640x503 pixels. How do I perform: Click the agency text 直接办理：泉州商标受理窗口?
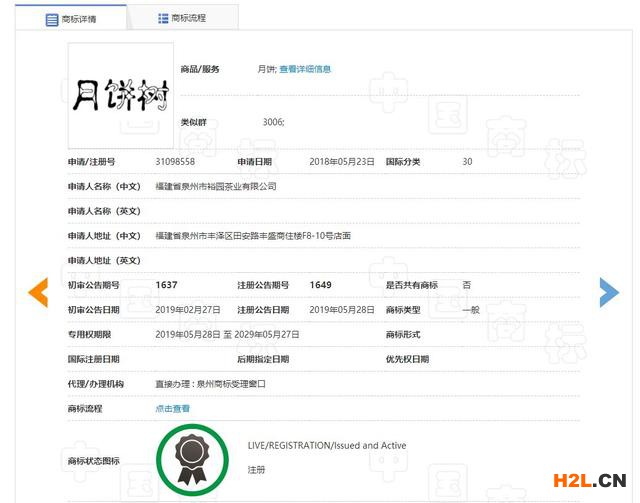tap(210, 384)
